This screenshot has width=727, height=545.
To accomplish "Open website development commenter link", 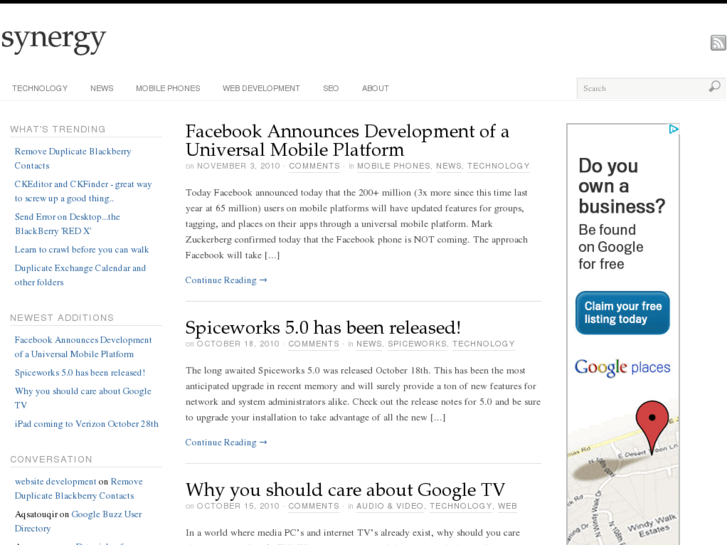I will 55,481.
